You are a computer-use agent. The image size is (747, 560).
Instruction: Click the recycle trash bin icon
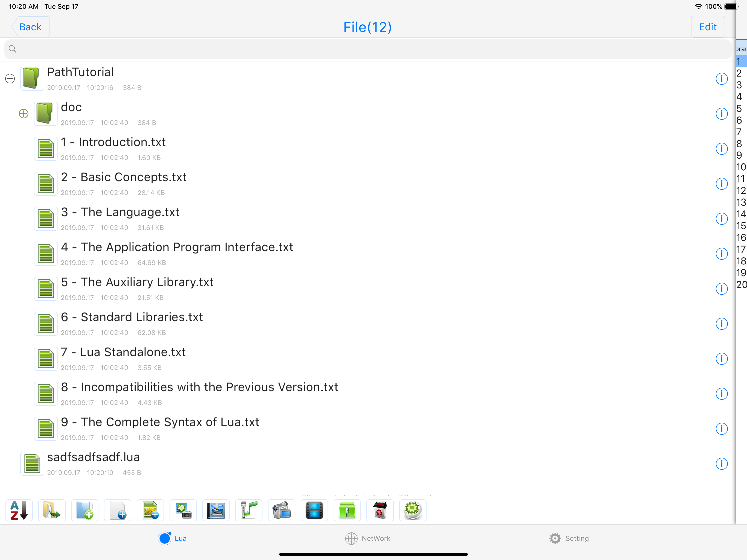coord(380,510)
